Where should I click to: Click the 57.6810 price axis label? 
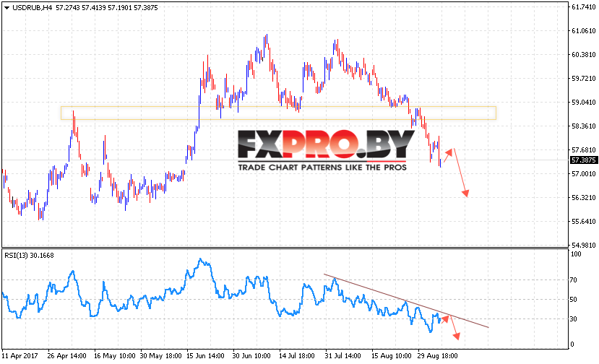tap(583, 149)
